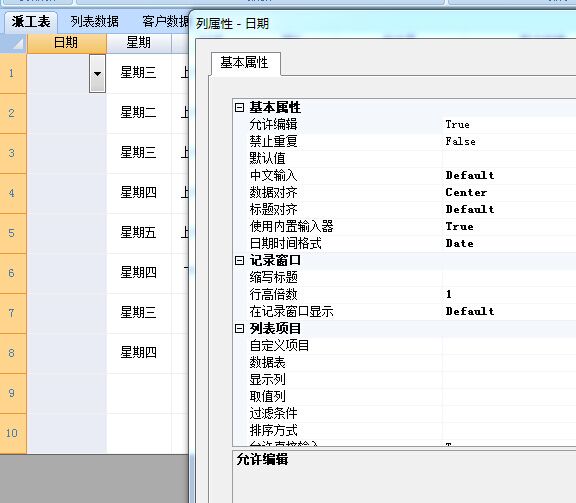Click 星期三 cell in row 7
This screenshot has width=576, height=503.
pyautogui.click(x=139, y=313)
